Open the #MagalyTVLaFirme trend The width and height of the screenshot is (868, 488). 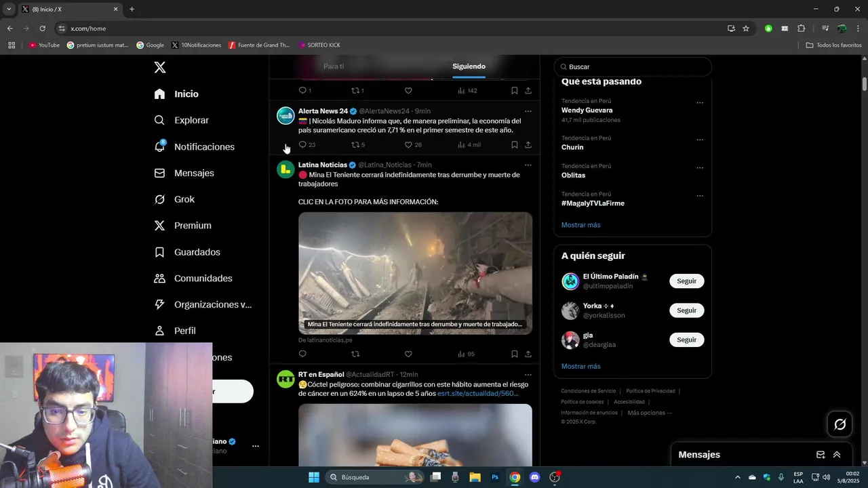pyautogui.click(x=593, y=203)
